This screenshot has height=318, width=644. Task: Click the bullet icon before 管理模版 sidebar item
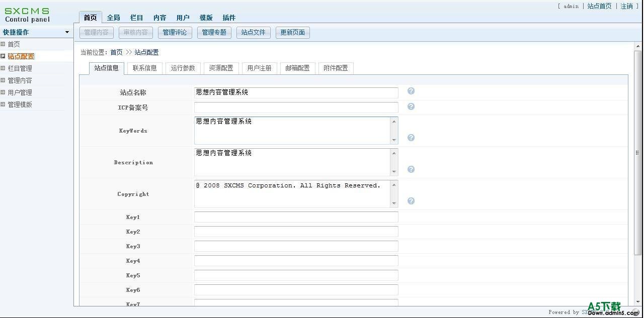tap(3, 104)
